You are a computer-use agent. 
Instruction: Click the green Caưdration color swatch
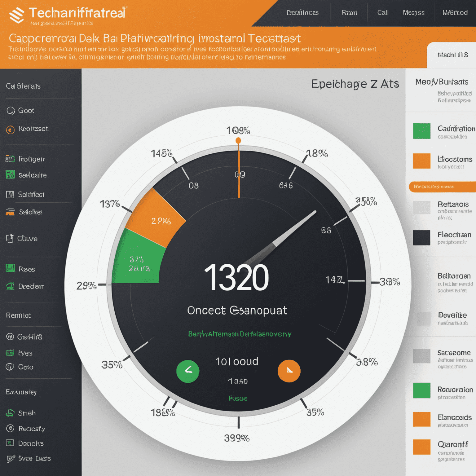click(x=422, y=131)
